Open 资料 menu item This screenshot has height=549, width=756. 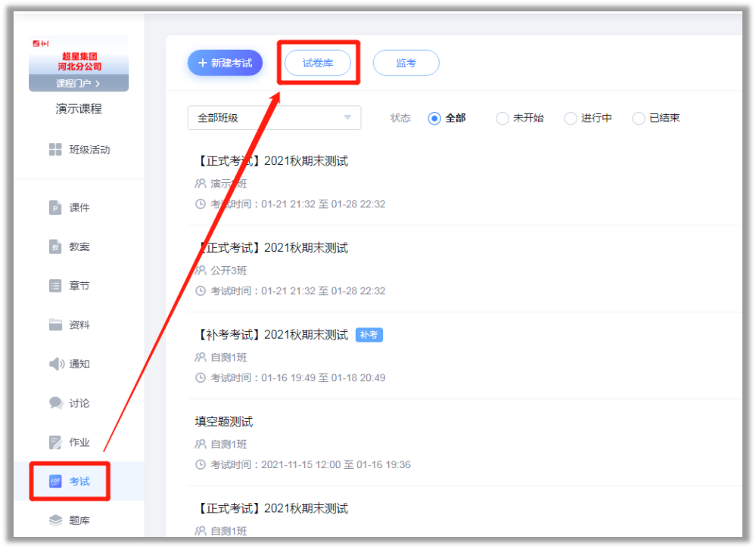click(70, 324)
